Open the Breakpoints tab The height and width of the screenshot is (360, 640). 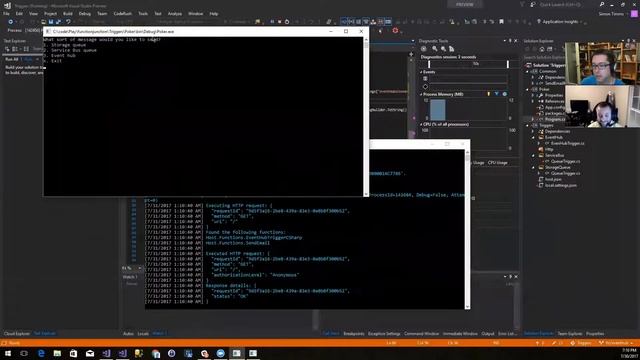[x=353, y=333]
